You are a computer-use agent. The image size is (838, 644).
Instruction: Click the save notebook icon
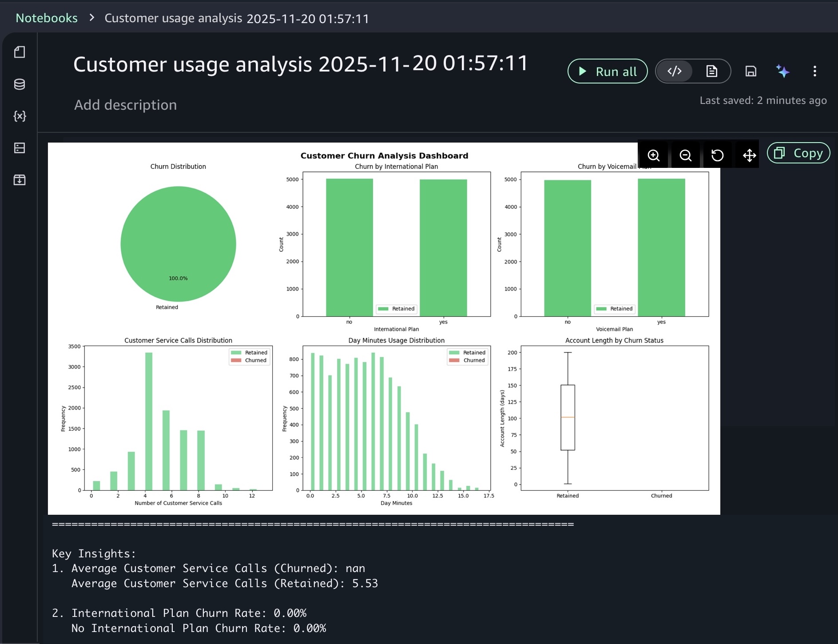[751, 72]
